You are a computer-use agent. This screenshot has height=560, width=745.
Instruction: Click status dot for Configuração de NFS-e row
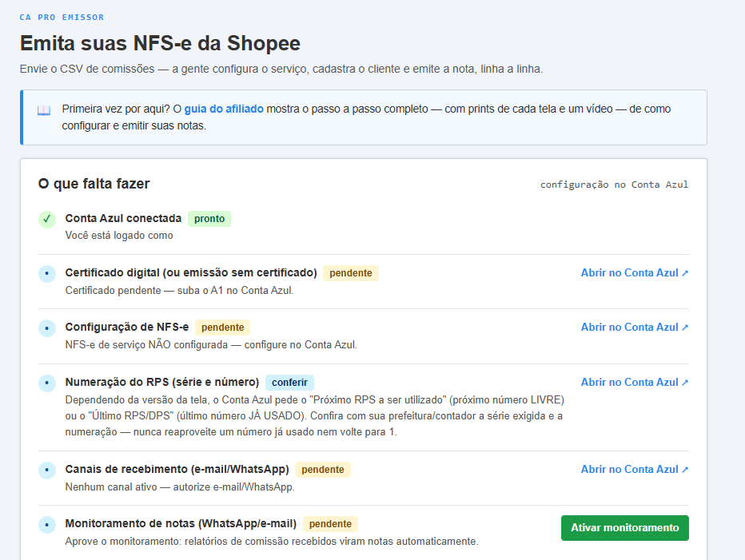pos(47,328)
